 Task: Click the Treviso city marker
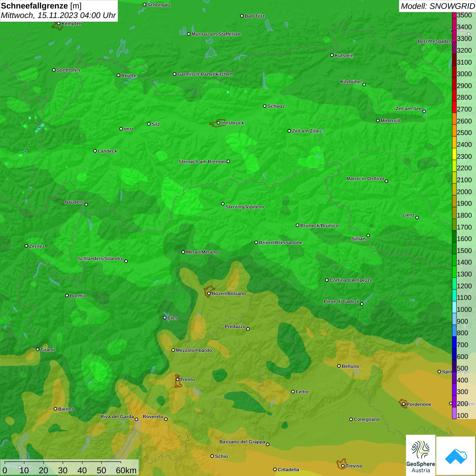pyautogui.click(x=343, y=466)
